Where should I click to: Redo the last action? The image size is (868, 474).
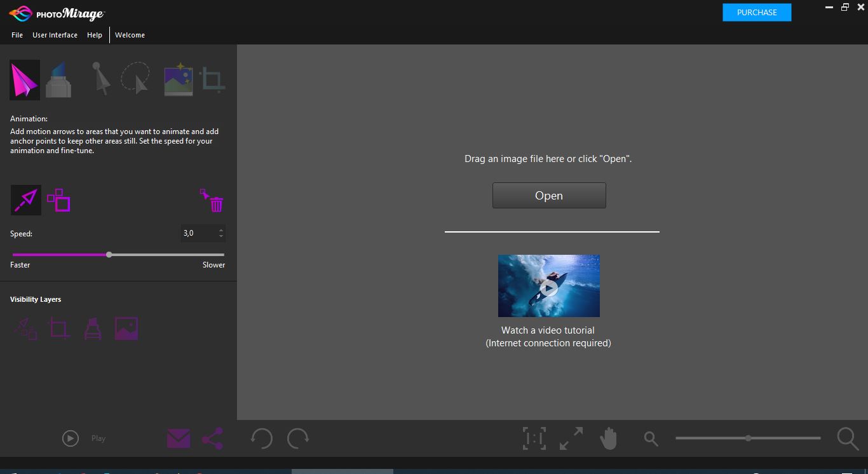(x=298, y=438)
